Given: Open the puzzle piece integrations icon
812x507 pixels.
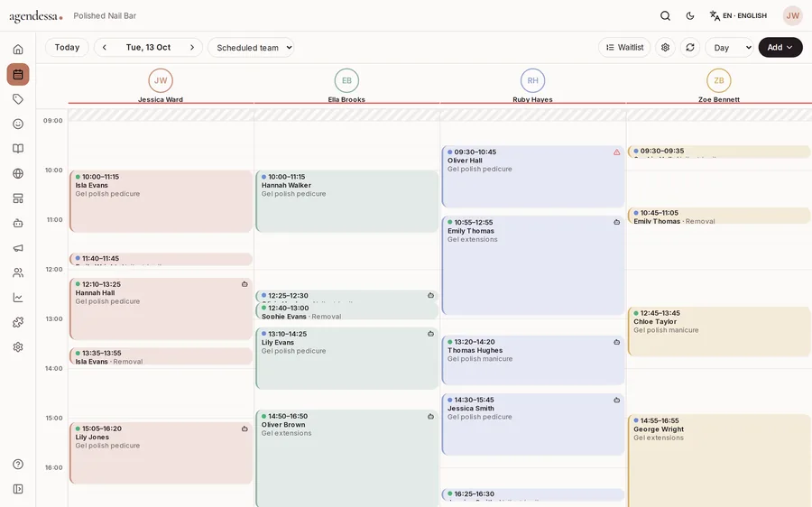Looking at the screenshot, I should [x=18, y=322].
